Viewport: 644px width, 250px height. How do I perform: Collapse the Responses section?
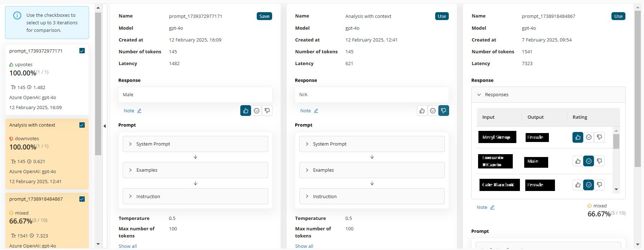pos(479,95)
